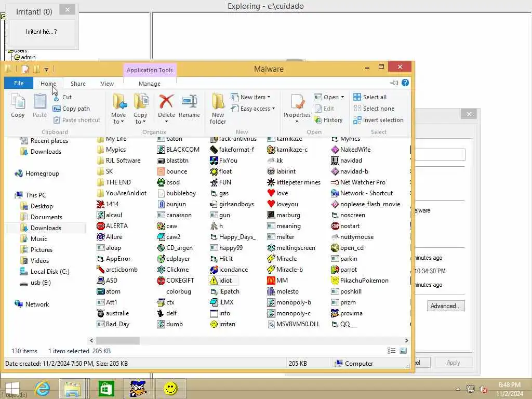This screenshot has width=532, height=399.
Task: Select the bsod file
Action: tap(168, 182)
